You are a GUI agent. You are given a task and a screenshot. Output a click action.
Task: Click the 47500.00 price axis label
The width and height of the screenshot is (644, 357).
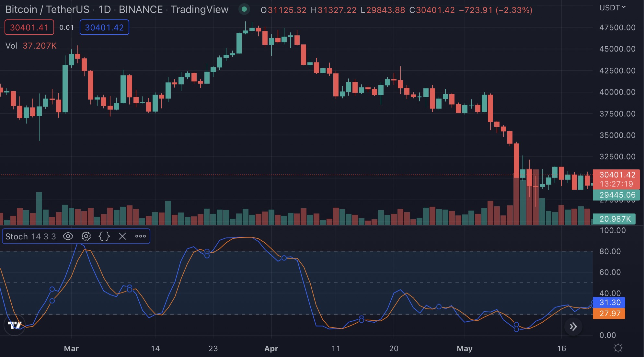(x=617, y=28)
